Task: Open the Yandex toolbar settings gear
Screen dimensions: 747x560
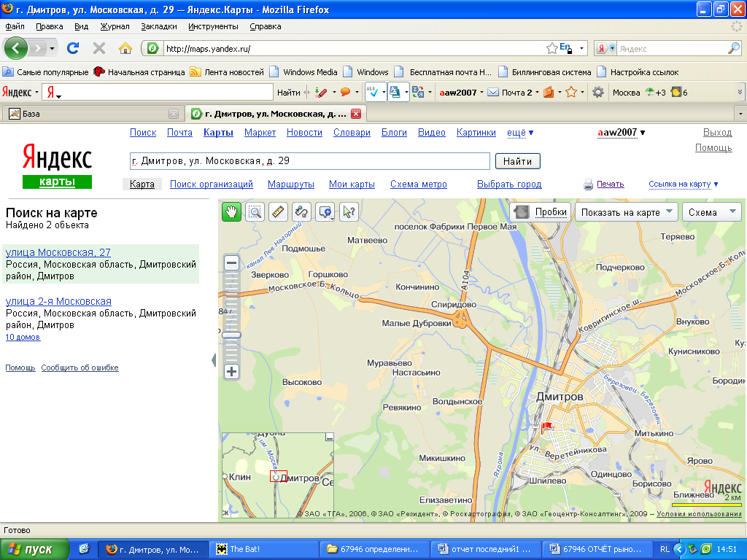Action: pyautogui.click(x=598, y=93)
